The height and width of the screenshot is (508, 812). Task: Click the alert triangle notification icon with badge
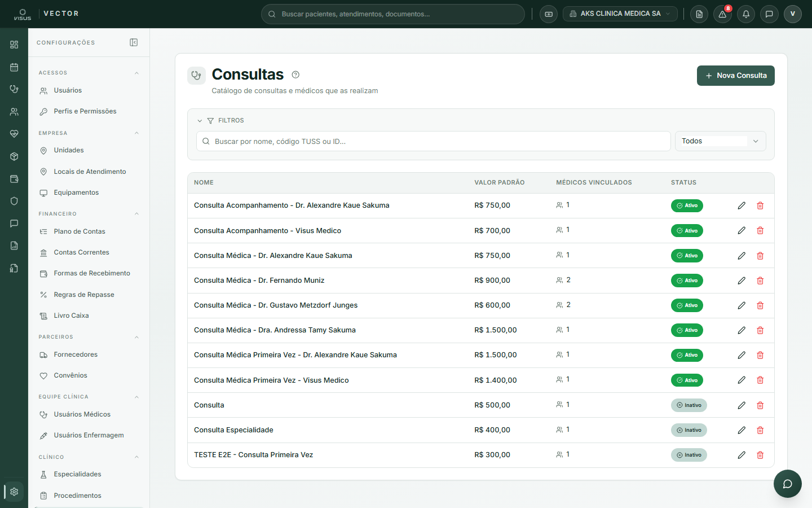(722, 14)
